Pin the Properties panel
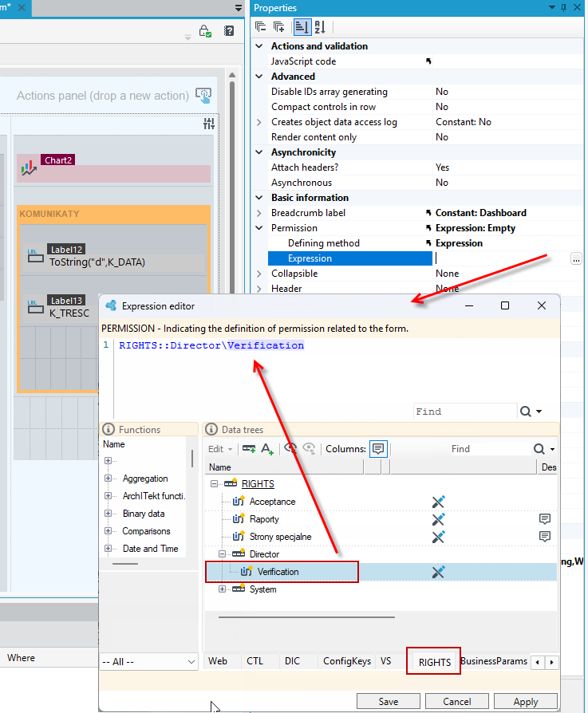The width and height of the screenshot is (588, 713). (x=563, y=7)
